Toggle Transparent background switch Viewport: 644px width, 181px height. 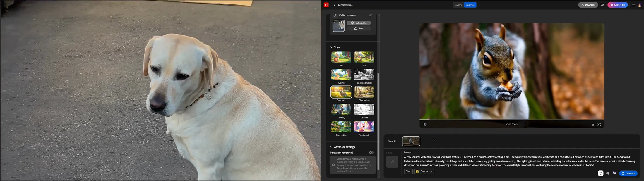[371, 152]
